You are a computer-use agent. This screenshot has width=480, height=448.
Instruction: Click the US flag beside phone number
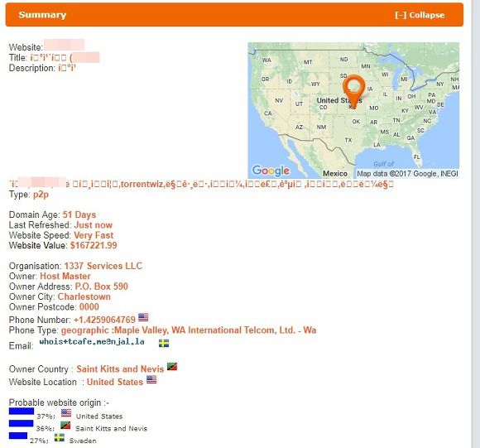(143, 317)
